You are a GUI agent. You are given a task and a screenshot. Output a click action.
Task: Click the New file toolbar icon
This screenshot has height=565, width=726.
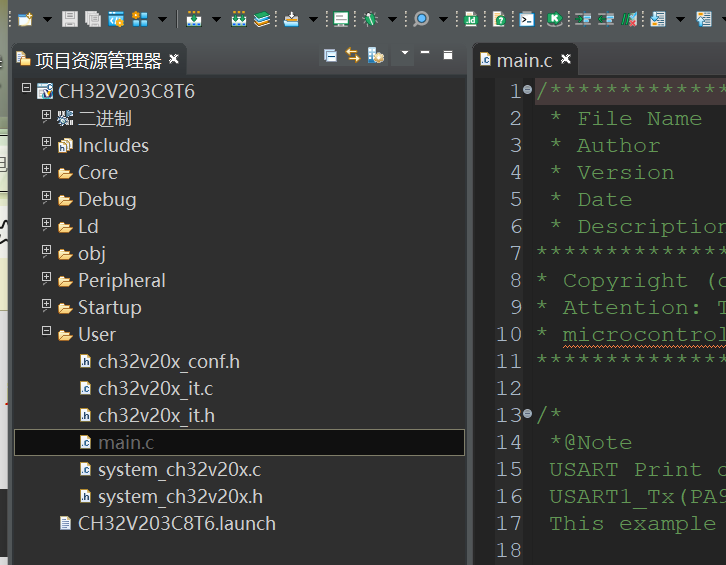[25, 19]
